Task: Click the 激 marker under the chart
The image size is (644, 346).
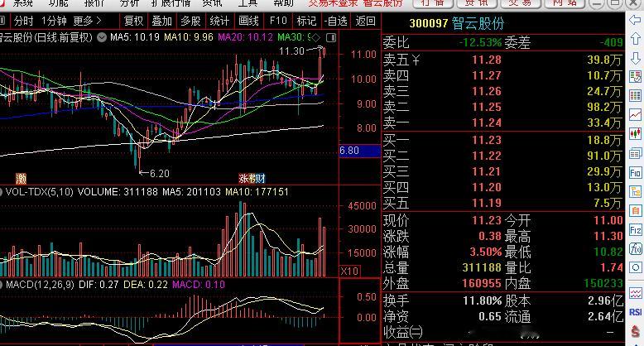Action: coord(21,178)
